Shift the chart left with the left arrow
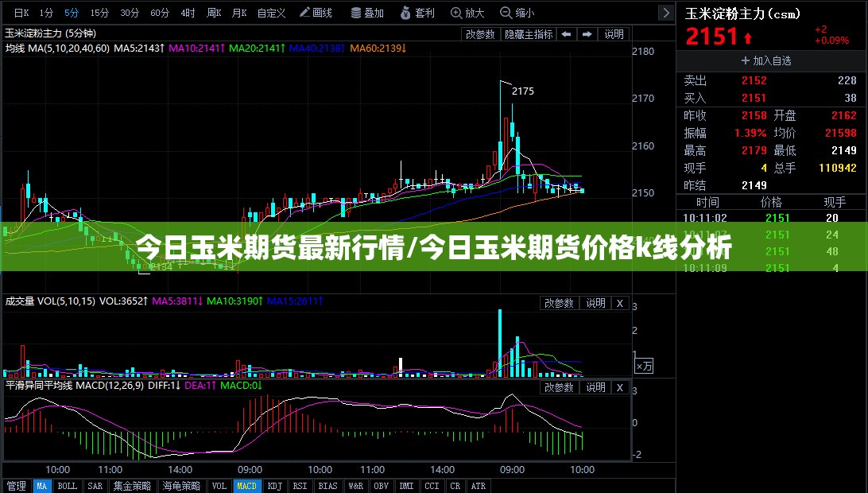Screen dimensions: 868x493 pos(566,34)
